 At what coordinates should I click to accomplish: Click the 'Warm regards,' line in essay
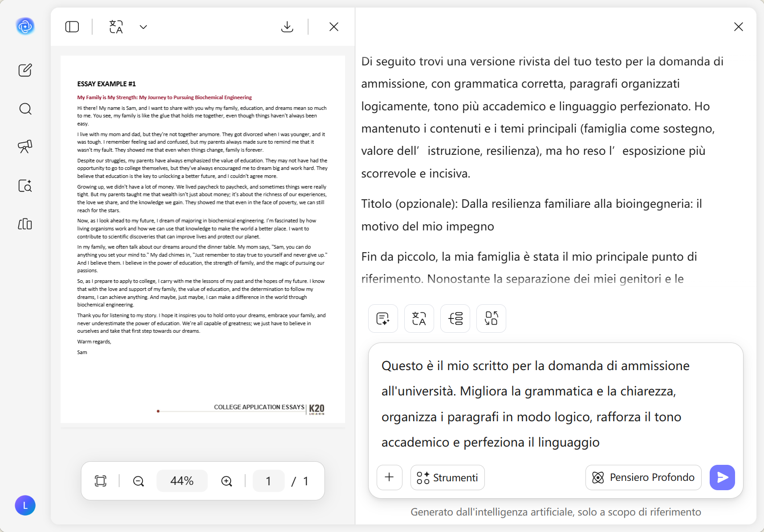point(94,342)
